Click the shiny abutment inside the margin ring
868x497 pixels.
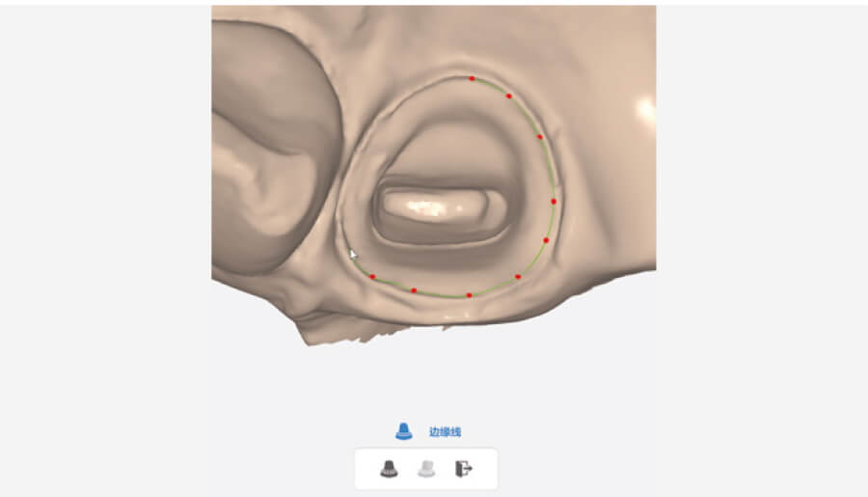(x=437, y=205)
